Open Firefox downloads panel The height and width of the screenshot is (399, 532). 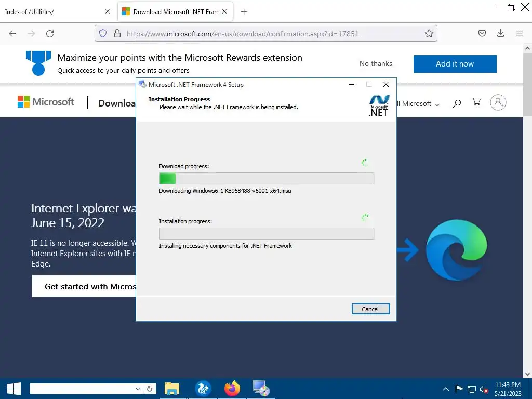[500, 33]
